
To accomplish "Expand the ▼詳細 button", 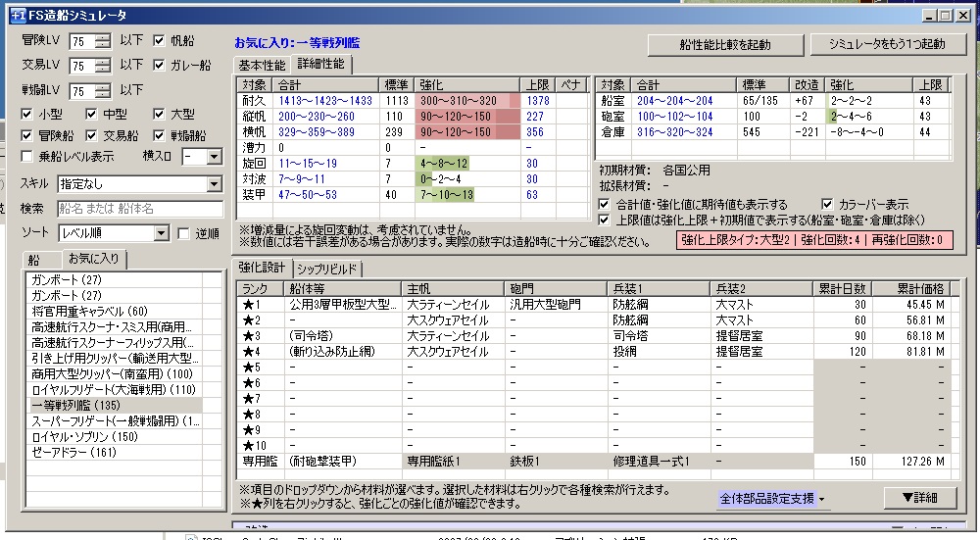I will click(x=920, y=498).
